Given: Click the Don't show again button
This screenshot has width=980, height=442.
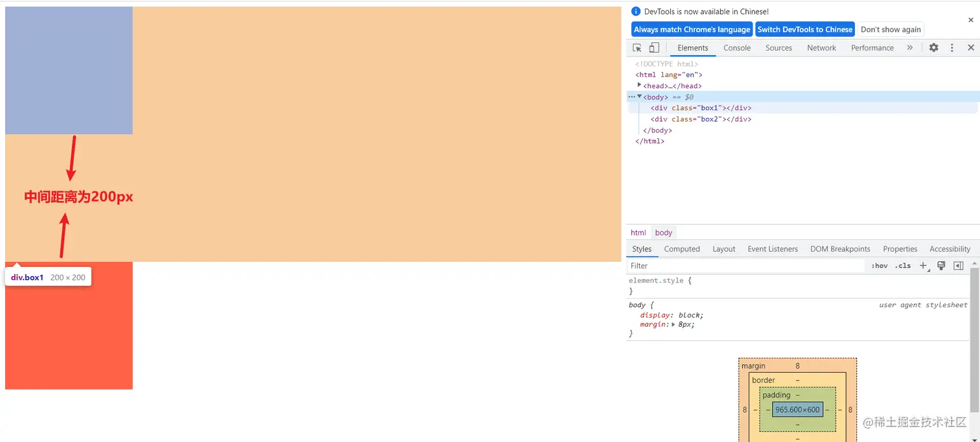Looking at the screenshot, I should click(x=891, y=29).
